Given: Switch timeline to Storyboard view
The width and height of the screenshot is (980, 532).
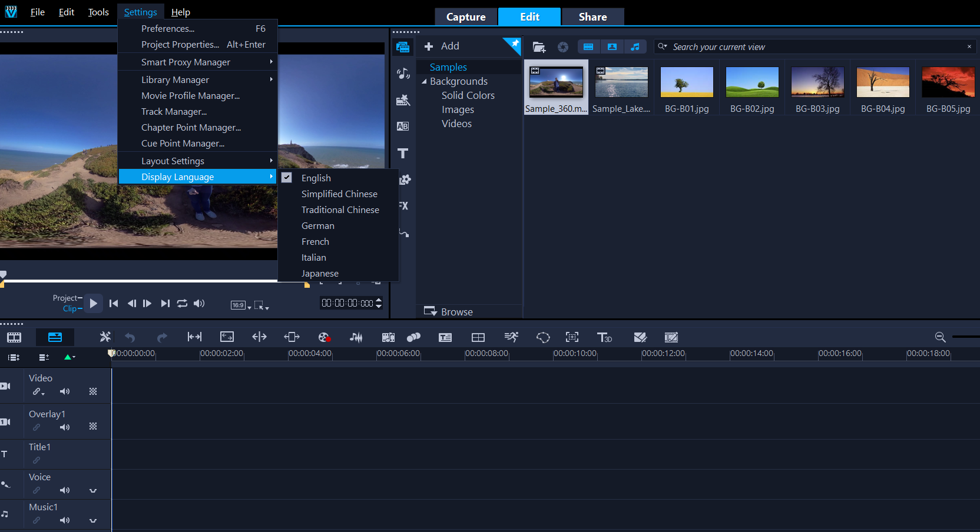Looking at the screenshot, I should pos(14,337).
